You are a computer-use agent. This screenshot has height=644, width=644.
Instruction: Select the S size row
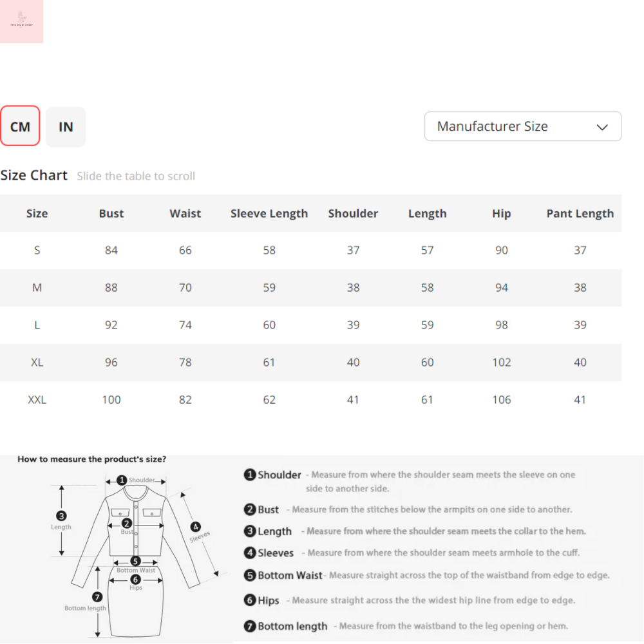coord(37,250)
